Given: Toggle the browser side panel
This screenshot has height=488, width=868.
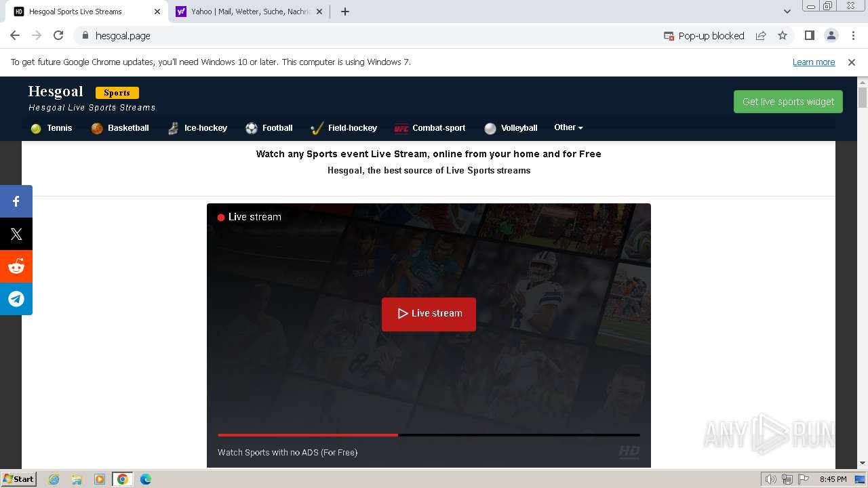Looking at the screenshot, I should point(809,36).
